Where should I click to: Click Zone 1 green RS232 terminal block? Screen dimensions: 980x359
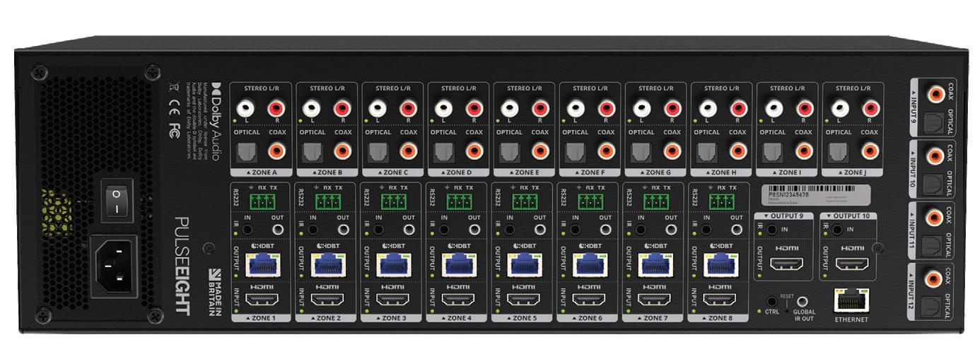tap(262, 203)
